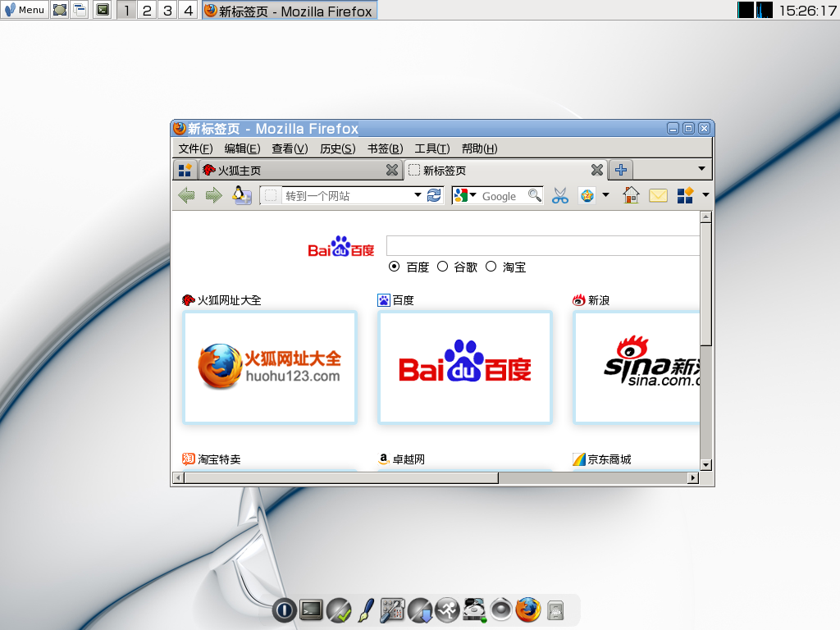Click the show desktop icon in top panel
The image size is (840, 630).
[x=59, y=10]
